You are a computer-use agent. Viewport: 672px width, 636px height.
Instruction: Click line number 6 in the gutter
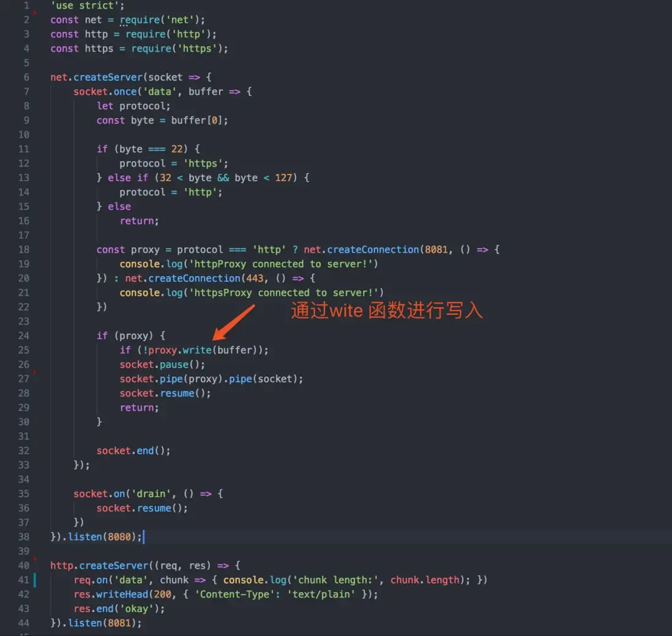point(26,77)
